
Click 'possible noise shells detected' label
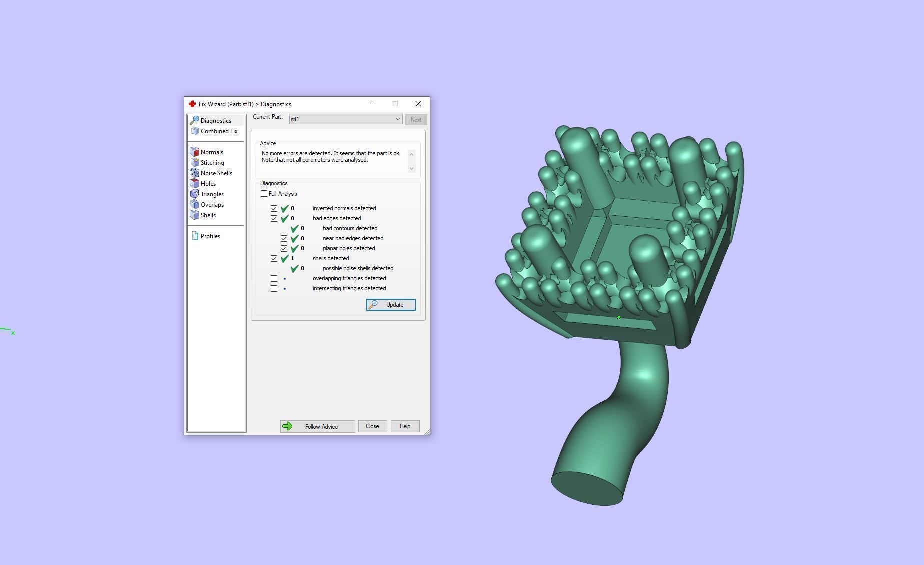coord(358,268)
